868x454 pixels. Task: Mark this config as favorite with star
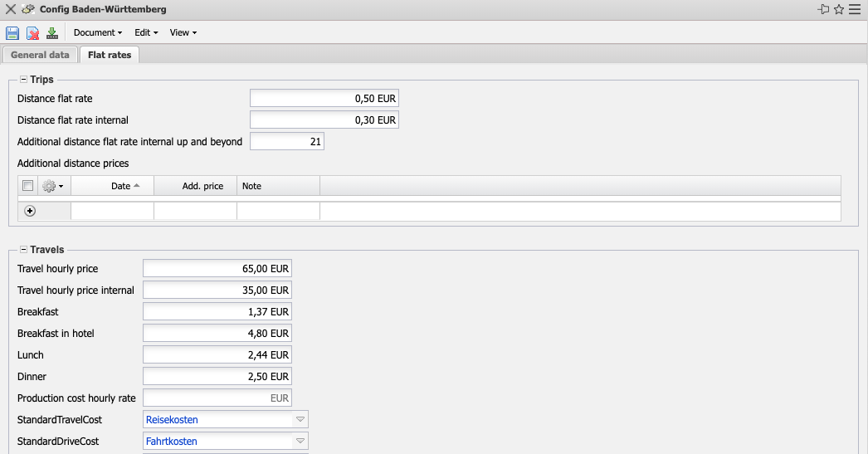click(x=839, y=9)
